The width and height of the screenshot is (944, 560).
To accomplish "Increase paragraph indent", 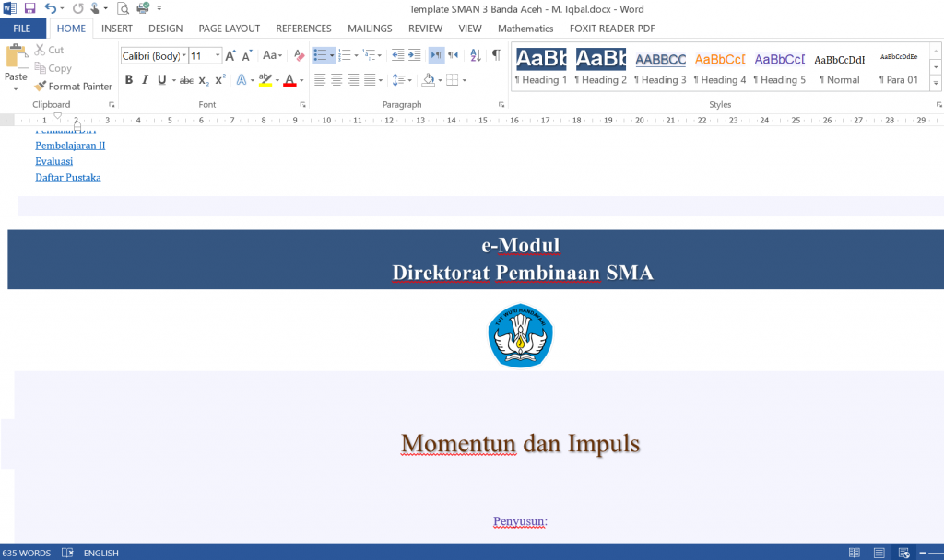I will (414, 55).
